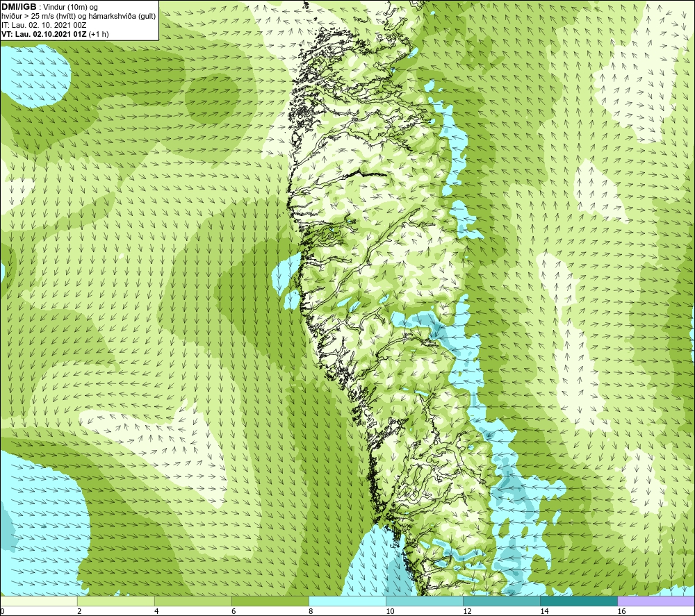
Task: Click the legend value 16
Action: [621, 612]
